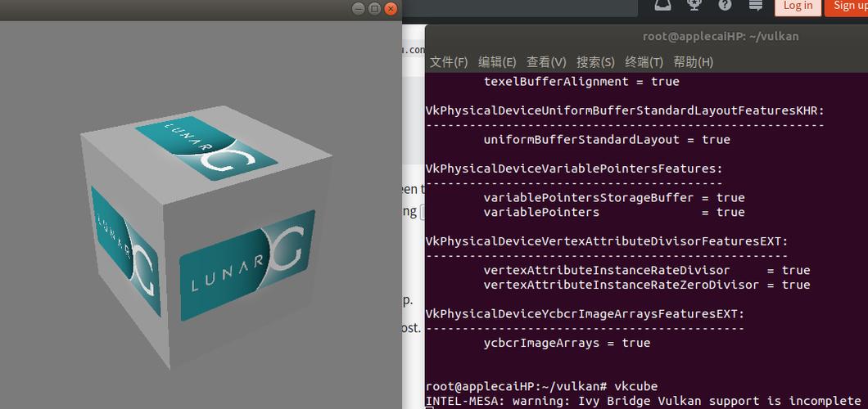Click the ycbcrImageArrays = true line
The height and width of the screenshot is (409, 868).
point(567,344)
